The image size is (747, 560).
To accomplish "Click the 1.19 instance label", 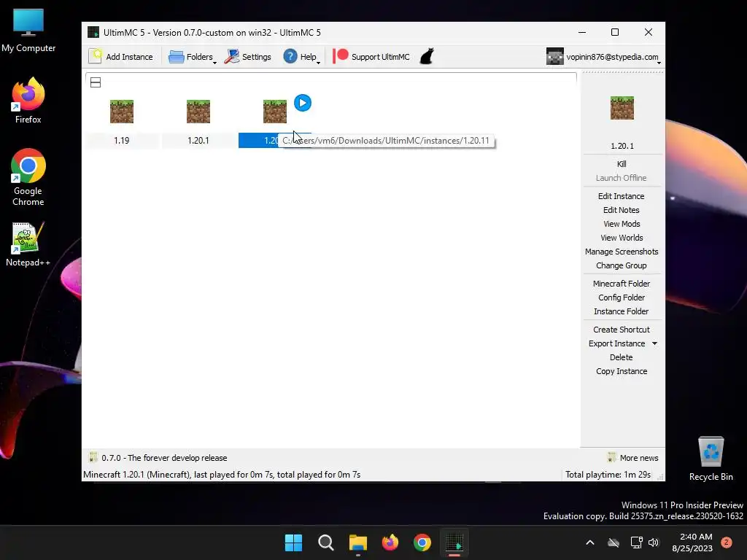I will click(122, 141).
